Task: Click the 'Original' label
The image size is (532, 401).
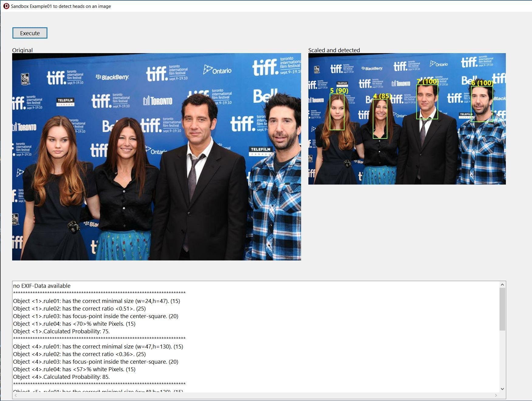Action: 22,50
